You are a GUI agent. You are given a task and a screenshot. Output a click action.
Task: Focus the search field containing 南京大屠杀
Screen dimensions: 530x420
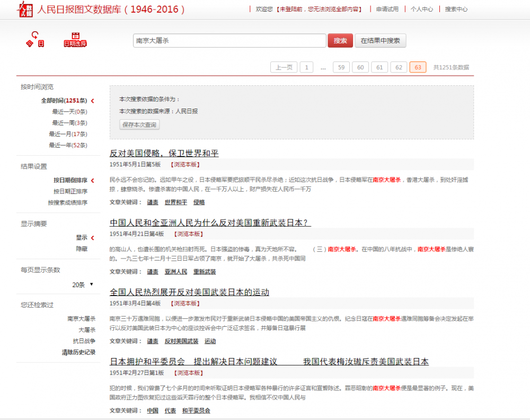(x=229, y=41)
